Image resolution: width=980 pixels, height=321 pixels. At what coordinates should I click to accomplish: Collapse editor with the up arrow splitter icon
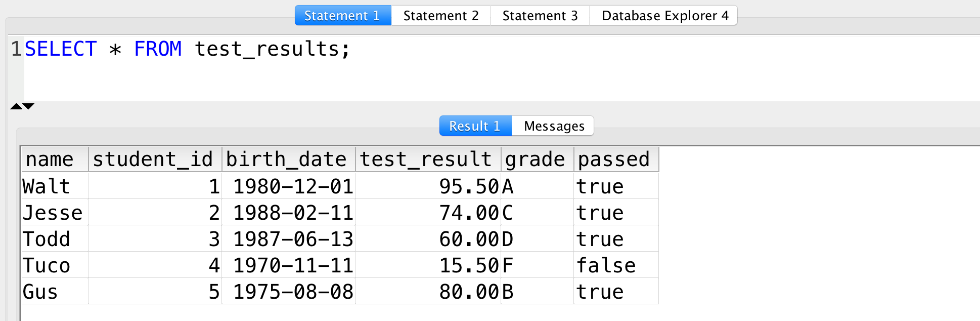click(16, 106)
